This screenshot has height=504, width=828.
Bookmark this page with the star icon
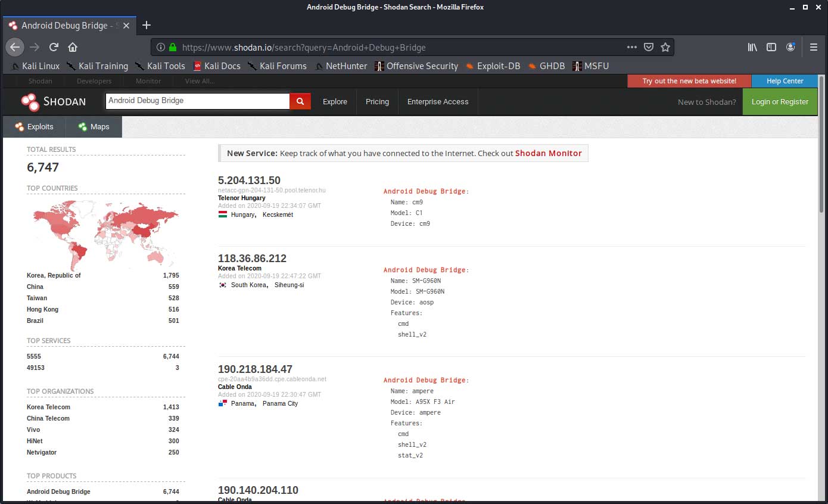tap(665, 47)
